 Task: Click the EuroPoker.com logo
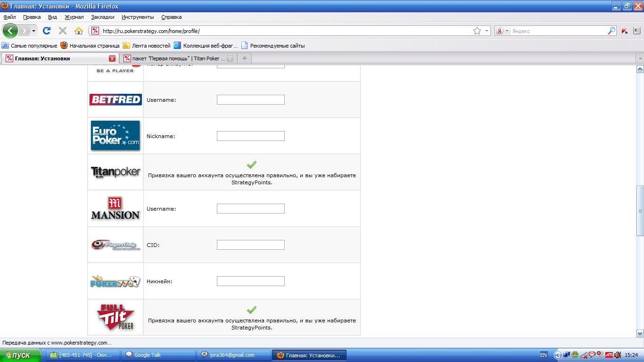[116, 136]
